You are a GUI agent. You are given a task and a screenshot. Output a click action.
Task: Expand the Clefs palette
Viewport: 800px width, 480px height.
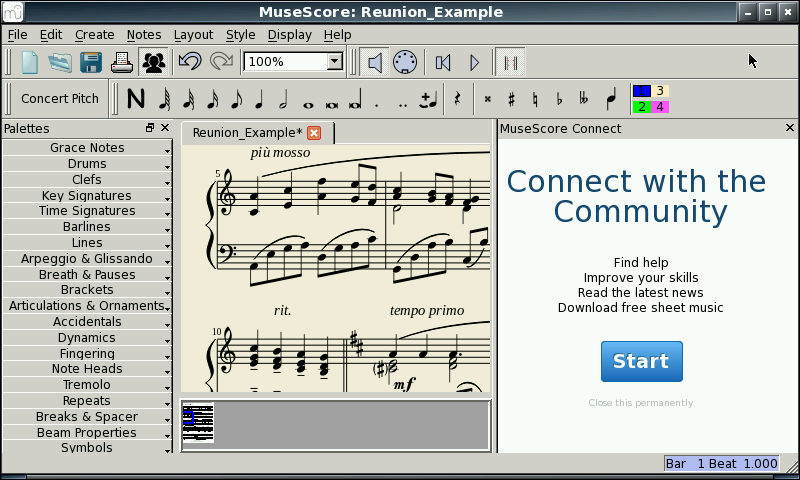[x=87, y=180]
